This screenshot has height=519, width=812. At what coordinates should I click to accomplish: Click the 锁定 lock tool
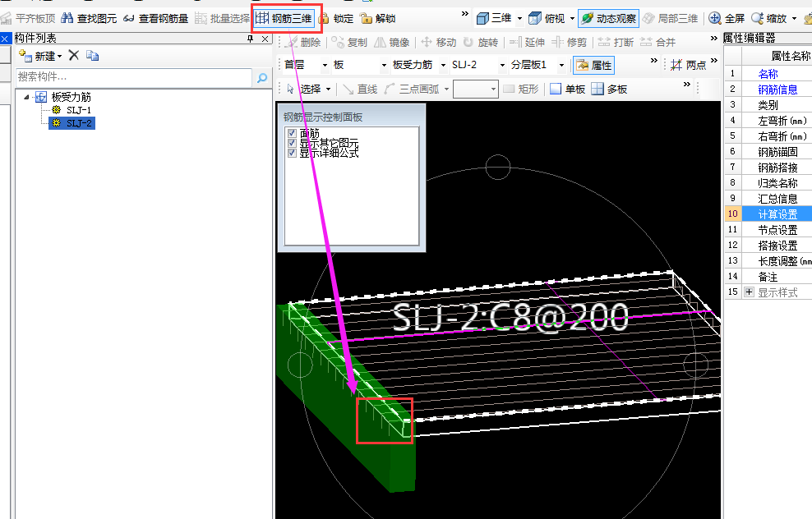[336, 19]
